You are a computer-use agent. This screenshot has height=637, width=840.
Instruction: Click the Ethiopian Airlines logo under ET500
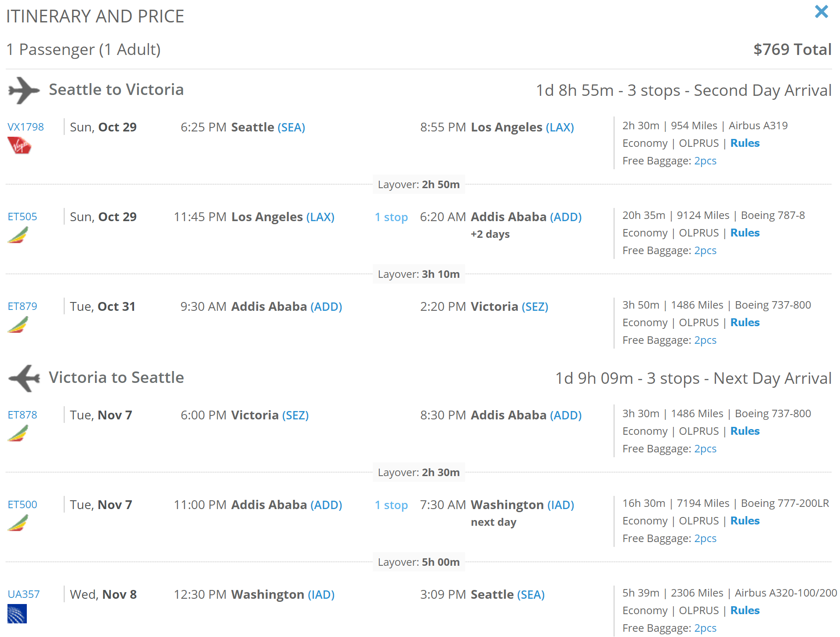tap(18, 523)
